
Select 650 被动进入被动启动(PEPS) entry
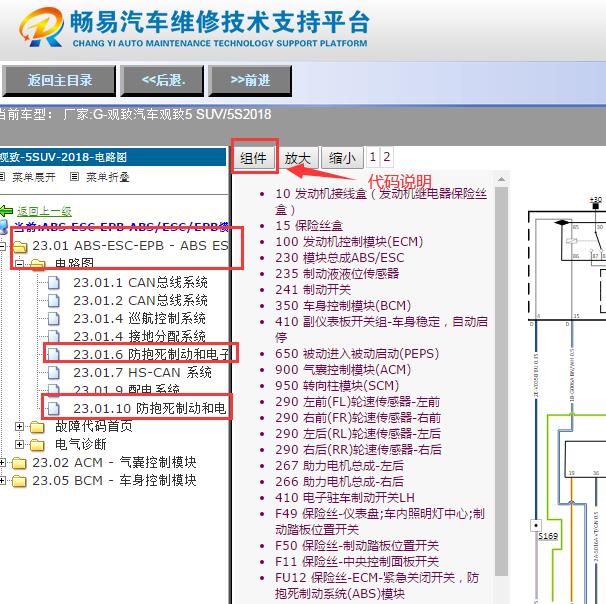(357, 354)
